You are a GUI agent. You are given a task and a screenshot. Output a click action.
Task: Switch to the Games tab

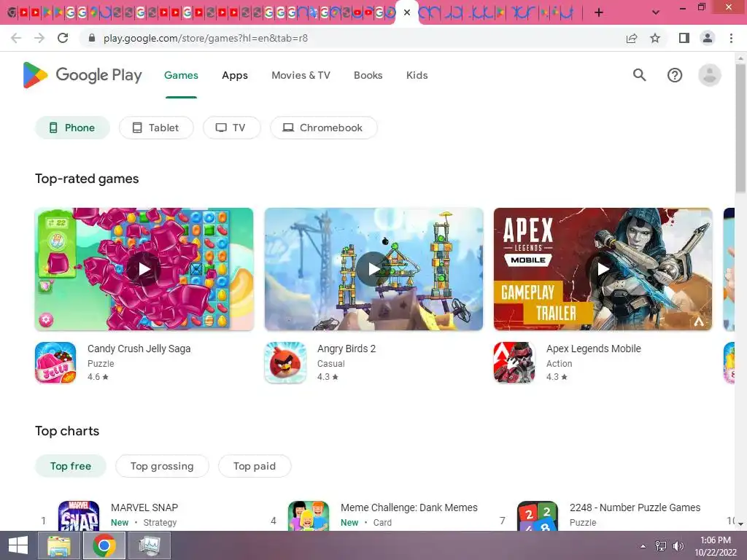181,75
